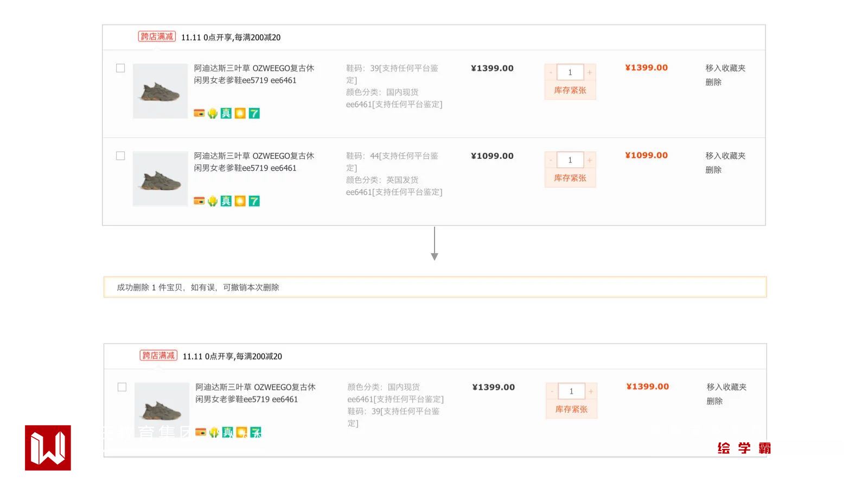Click the green 真 badge on the ¥1099 item
The height and width of the screenshot is (488, 868).
click(226, 201)
